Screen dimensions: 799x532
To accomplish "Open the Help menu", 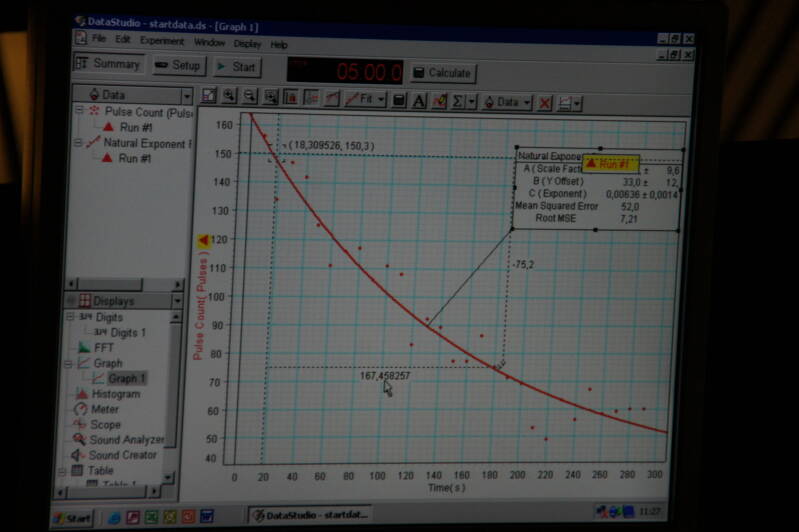I will pyautogui.click(x=279, y=45).
